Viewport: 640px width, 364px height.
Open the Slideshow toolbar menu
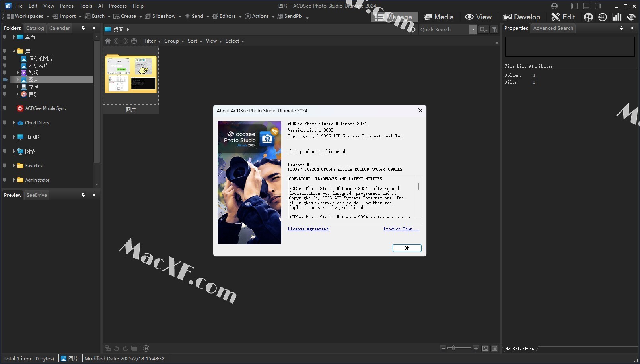click(x=163, y=16)
